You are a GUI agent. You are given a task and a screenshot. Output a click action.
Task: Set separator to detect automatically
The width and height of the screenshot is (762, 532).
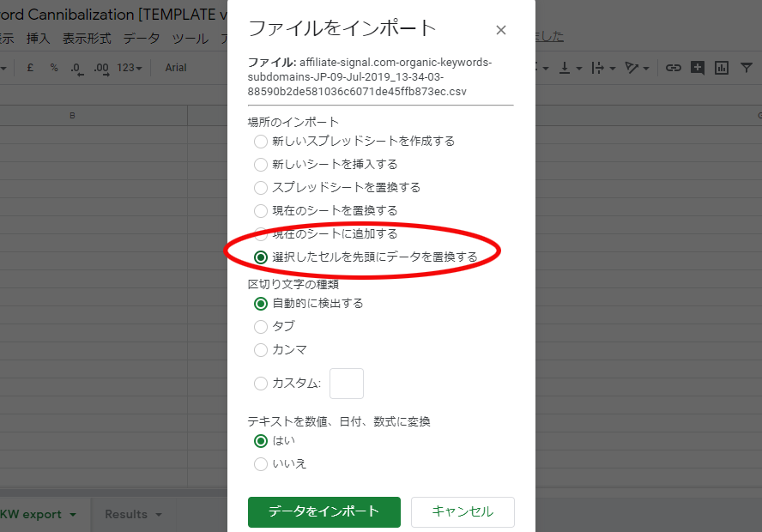261,304
